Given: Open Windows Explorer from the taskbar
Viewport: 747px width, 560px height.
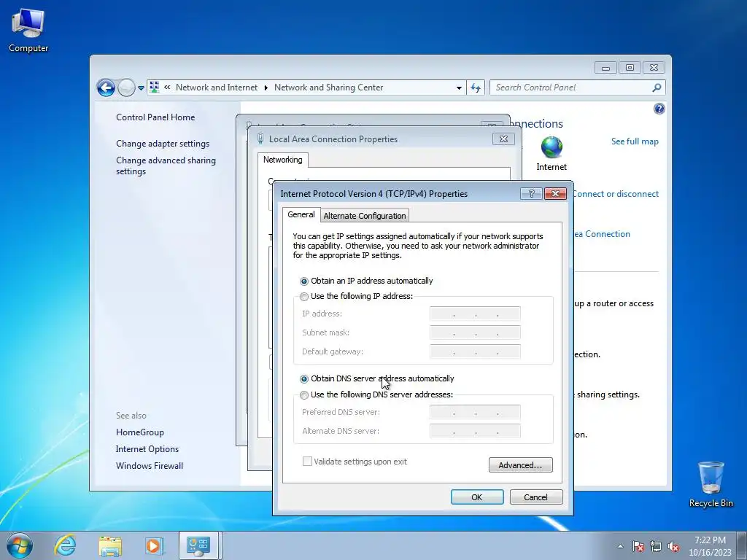Looking at the screenshot, I should tap(110, 545).
